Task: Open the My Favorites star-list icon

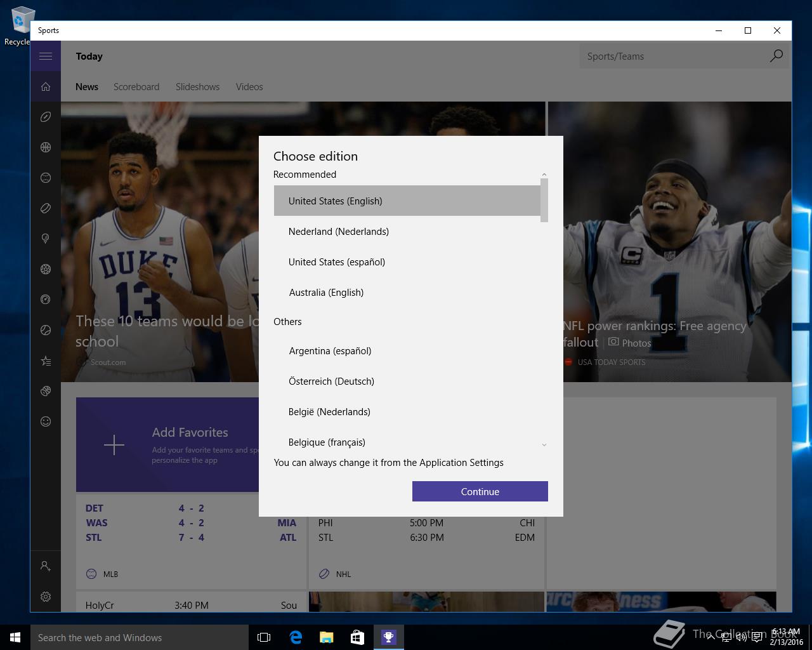Action: [x=46, y=361]
